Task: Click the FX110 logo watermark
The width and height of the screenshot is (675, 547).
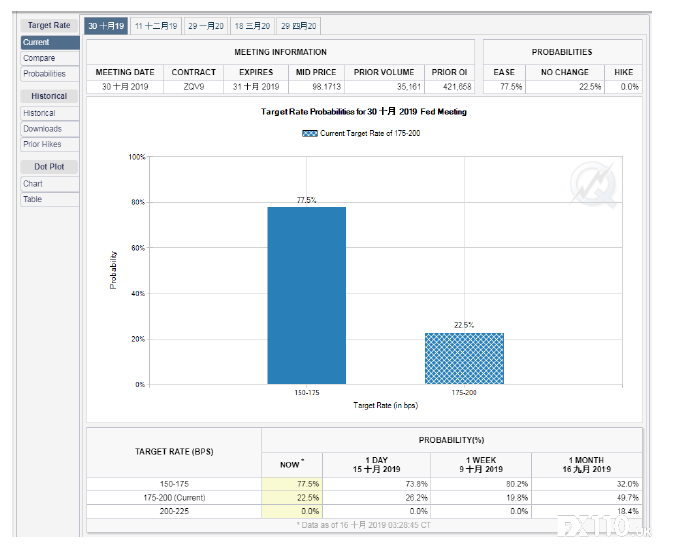Action: [603, 526]
